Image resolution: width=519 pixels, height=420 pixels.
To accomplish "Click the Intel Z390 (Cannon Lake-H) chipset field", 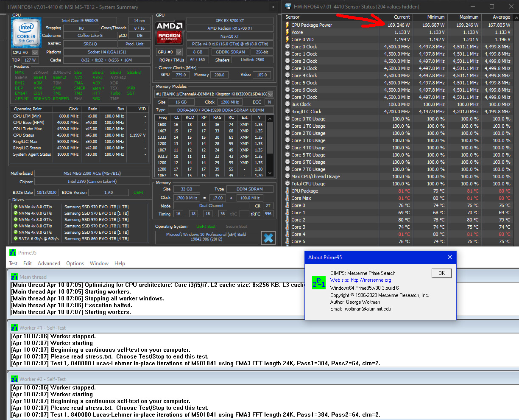I will coord(92,182).
